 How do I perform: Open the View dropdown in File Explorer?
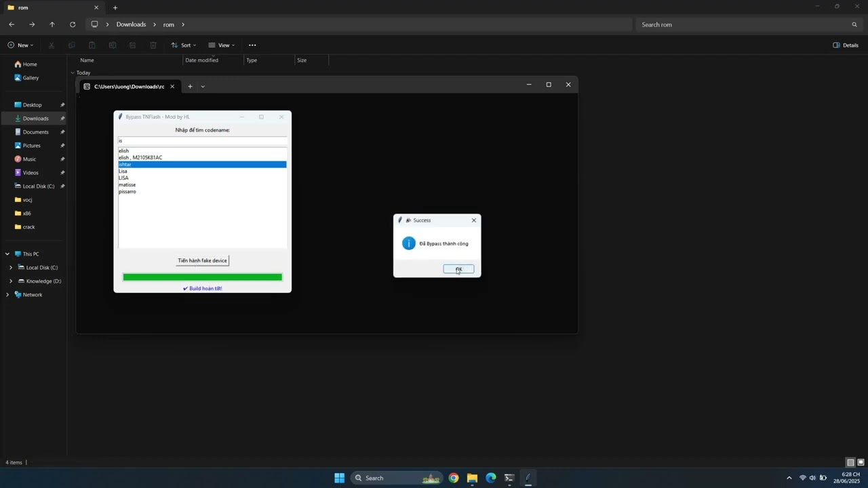tap(221, 45)
